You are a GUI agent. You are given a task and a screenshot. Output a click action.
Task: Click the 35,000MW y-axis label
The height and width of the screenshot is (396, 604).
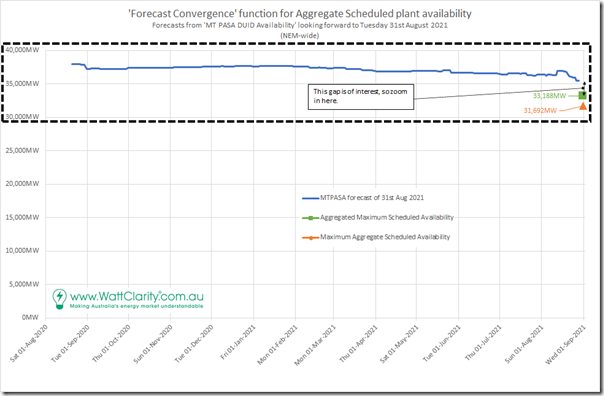point(22,84)
